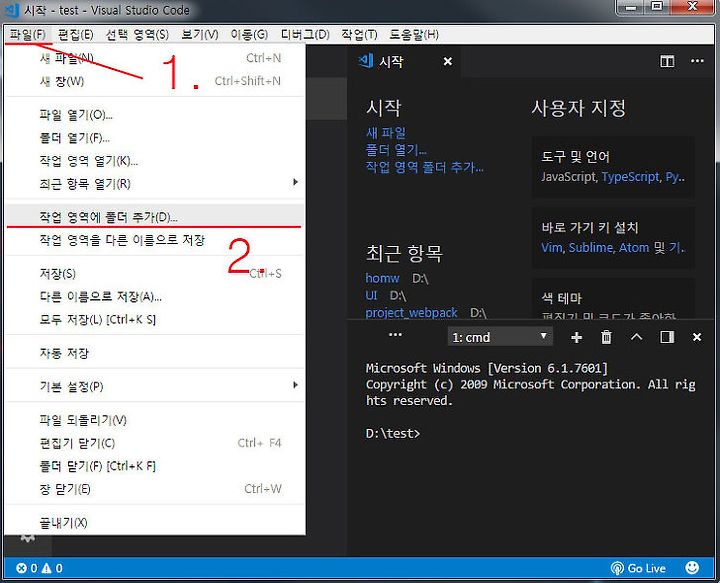
Task: Click the warnings count status icon
Action: coord(52,568)
